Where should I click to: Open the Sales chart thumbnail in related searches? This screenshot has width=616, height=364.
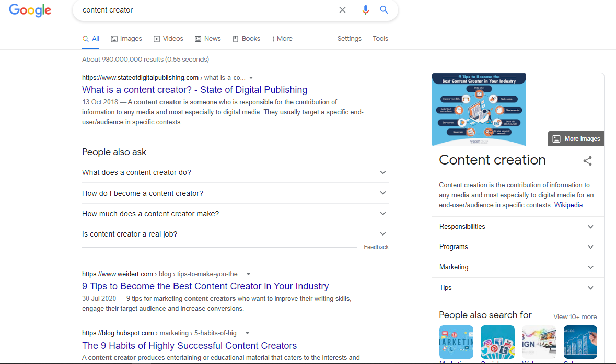click(x=580, y=342)
